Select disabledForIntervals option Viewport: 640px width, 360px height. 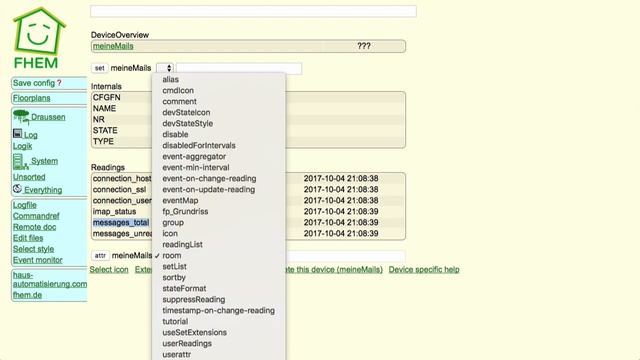click(199, 146)
